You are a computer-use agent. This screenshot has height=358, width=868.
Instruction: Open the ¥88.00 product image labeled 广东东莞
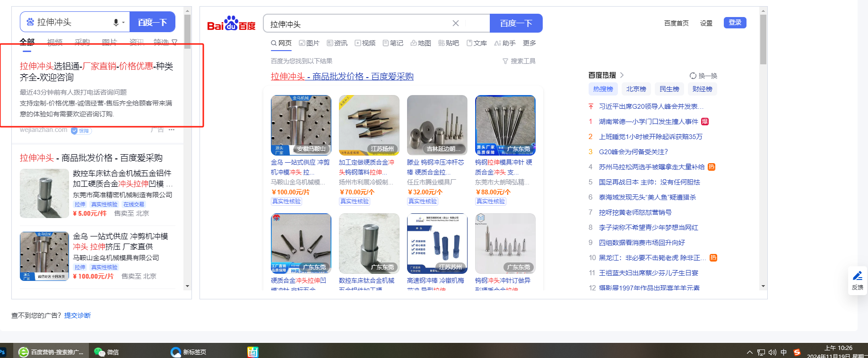point(505,125)
